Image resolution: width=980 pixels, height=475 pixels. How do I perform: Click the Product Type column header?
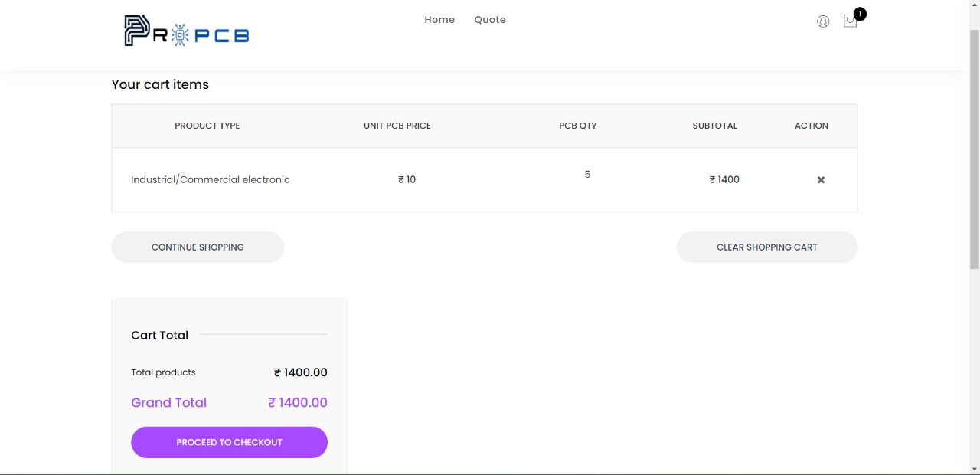point(207,126)
